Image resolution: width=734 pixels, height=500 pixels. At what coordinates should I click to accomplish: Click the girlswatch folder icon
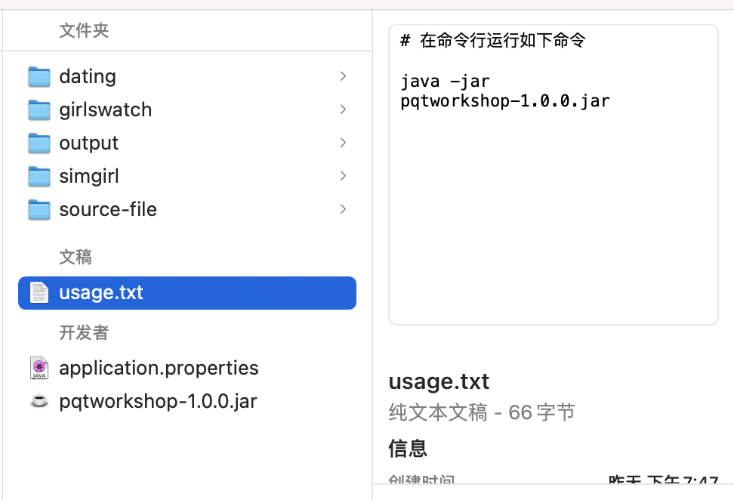39,109
